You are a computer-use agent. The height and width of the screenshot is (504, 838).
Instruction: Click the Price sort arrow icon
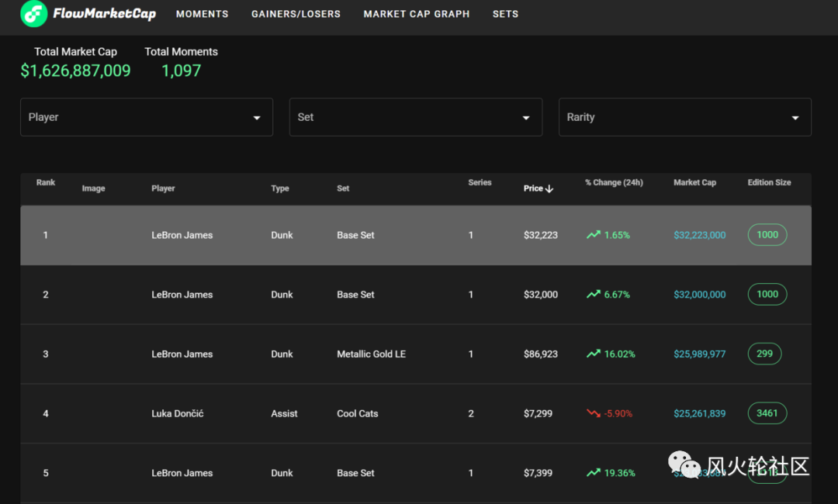tap(549, 189)
